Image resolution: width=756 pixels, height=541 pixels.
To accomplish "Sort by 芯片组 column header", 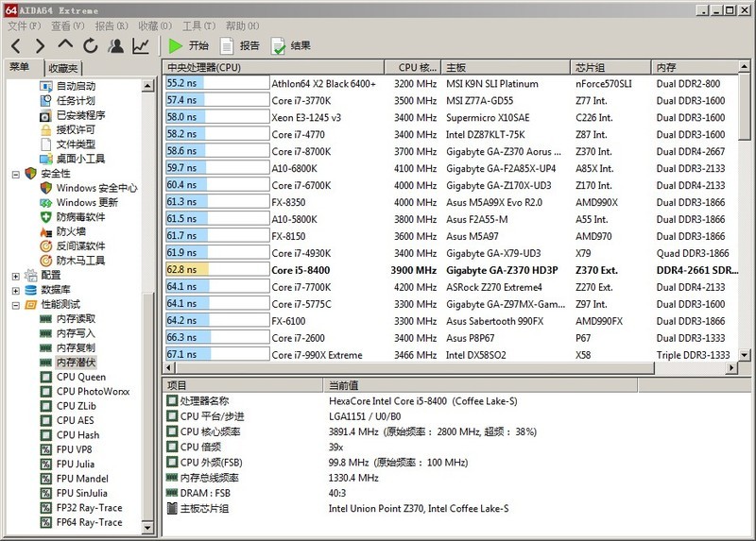I will click(610, 67).
